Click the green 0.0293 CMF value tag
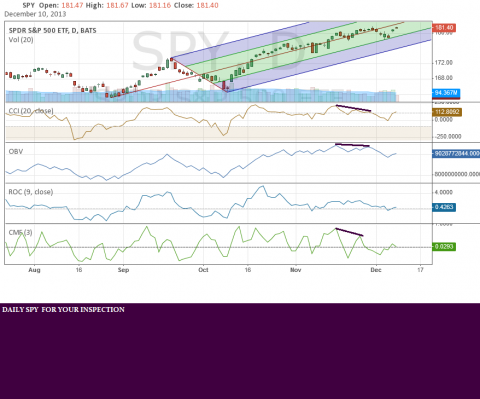 (444, 247)
